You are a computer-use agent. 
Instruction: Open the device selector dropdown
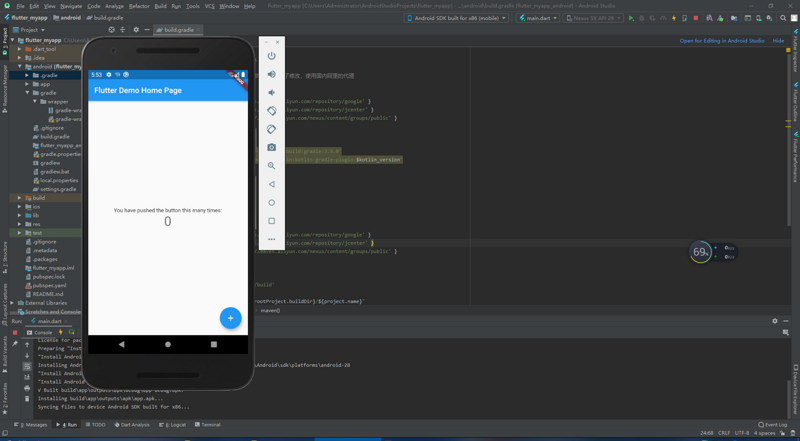[457, 18]
